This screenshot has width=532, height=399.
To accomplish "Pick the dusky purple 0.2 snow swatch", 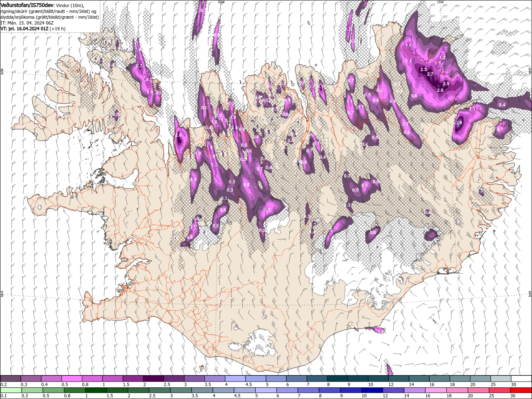I will click(10, 379).
